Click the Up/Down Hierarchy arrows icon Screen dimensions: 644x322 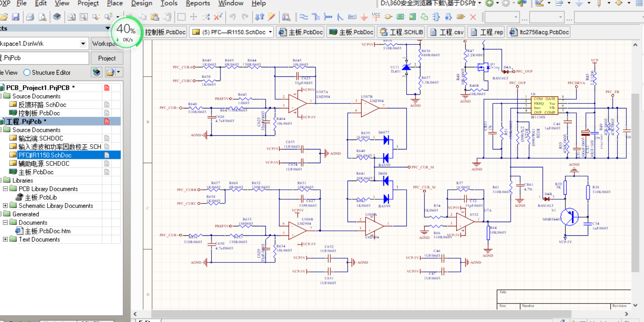tap(259, 17)
